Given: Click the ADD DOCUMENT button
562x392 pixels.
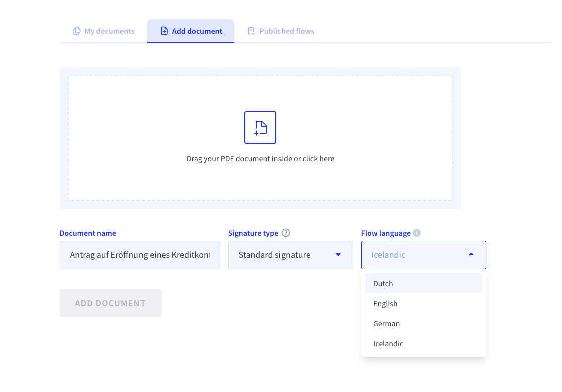Looking at the screenshot, I should [110, 303].
